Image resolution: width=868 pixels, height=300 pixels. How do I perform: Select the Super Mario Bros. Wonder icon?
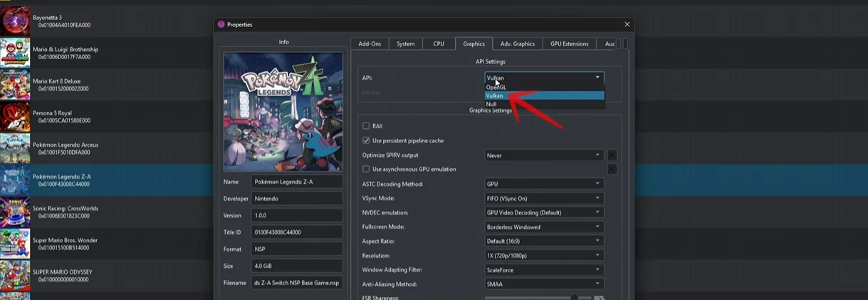coord(15,244)
